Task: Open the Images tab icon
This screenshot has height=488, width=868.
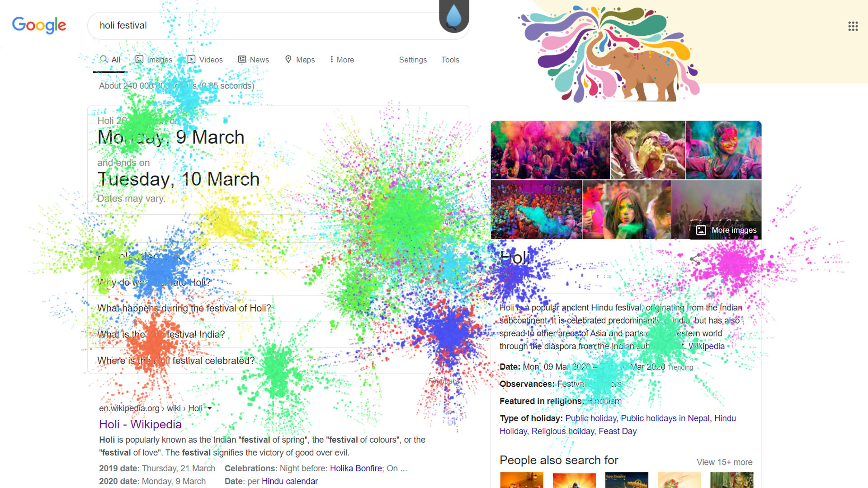Action: pos(139,59)
